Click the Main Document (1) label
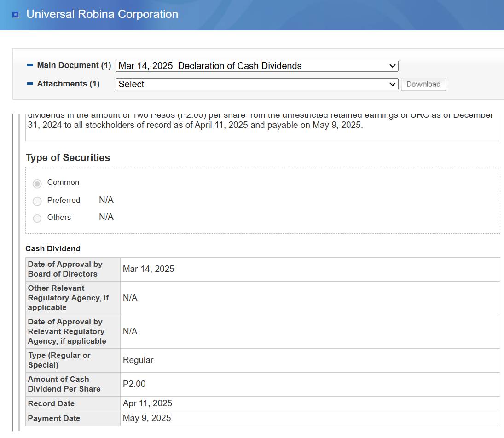Image resolution: width=504 pixels, height=438 pixels. pos(74,65)
